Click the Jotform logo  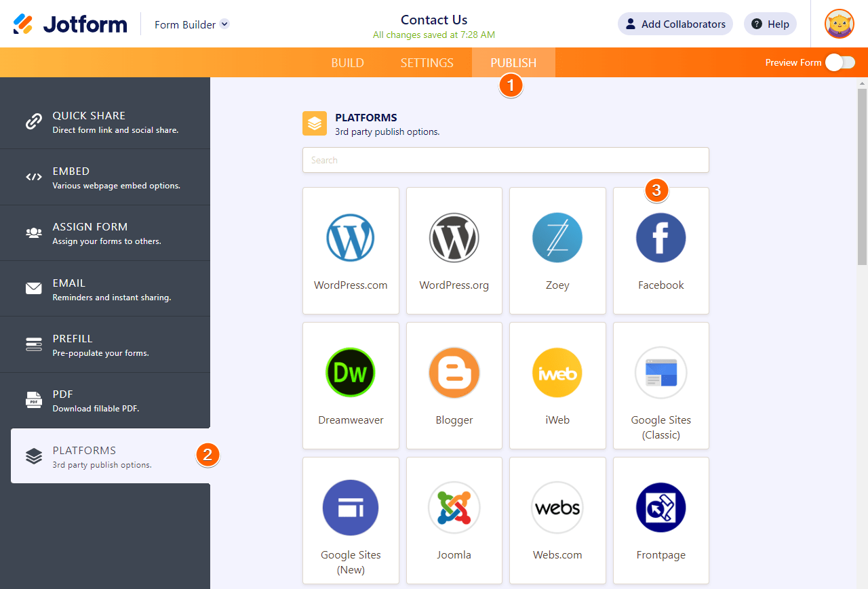tap(71, 24)
